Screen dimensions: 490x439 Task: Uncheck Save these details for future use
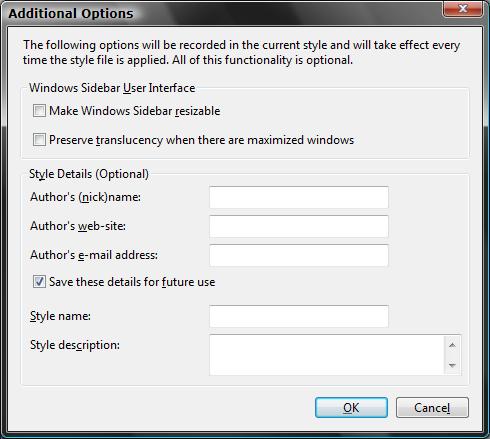(39, 282)
